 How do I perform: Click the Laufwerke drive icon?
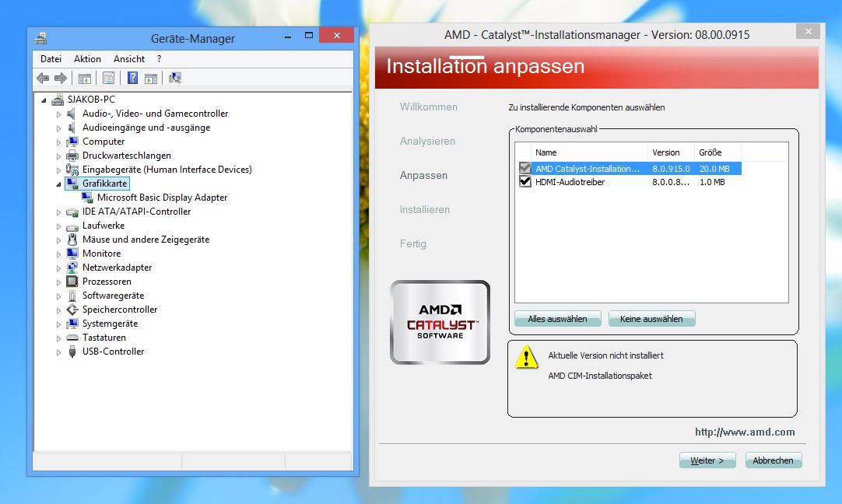tap(72, 226)
